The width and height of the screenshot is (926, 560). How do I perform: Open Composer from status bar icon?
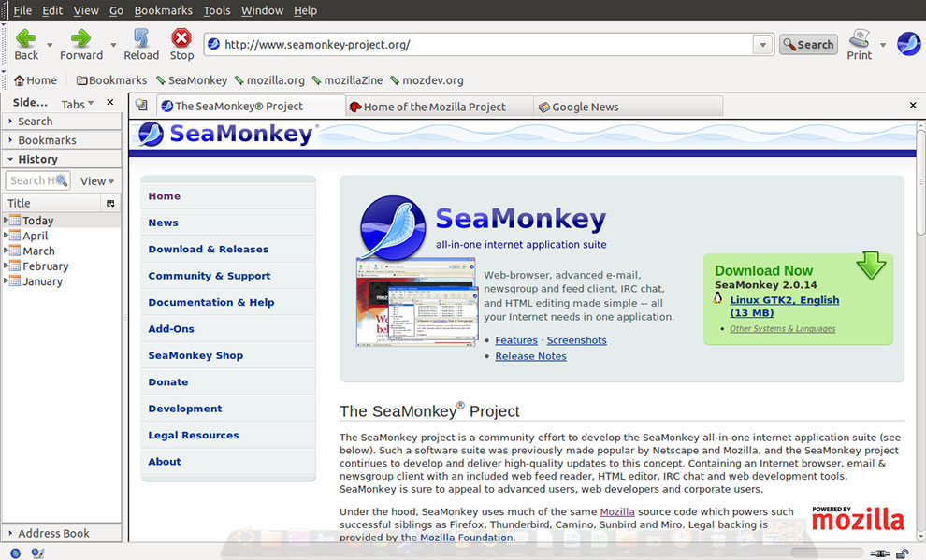coord(37,553)
